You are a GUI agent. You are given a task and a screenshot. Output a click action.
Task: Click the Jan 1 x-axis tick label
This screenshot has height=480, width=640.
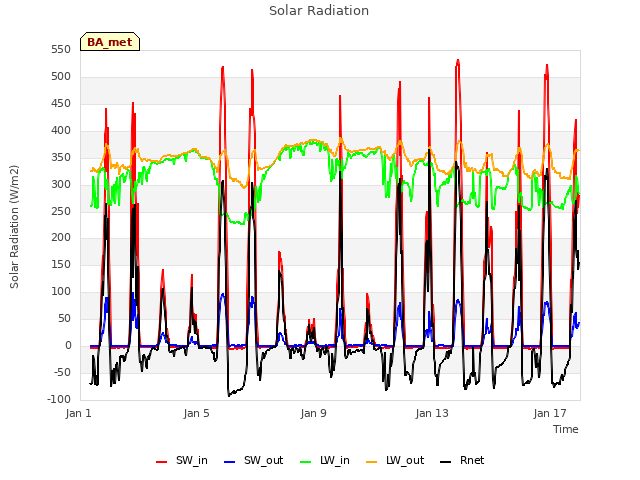click(79, 413)
